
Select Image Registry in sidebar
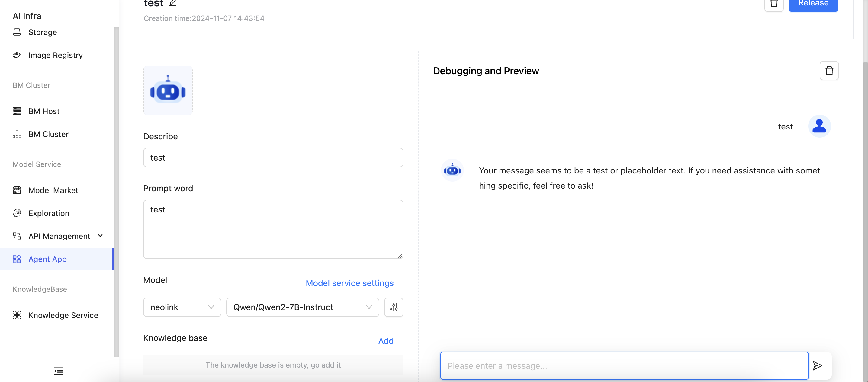(x=55, y=55)
